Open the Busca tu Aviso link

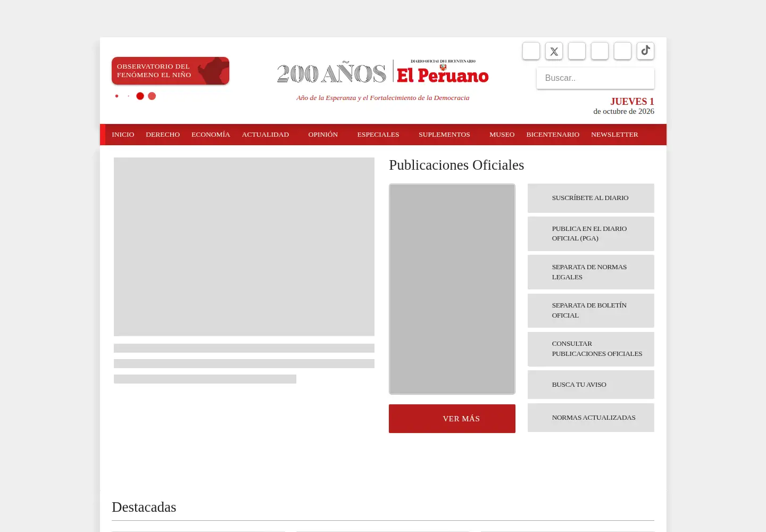click(x=591, y=385)
